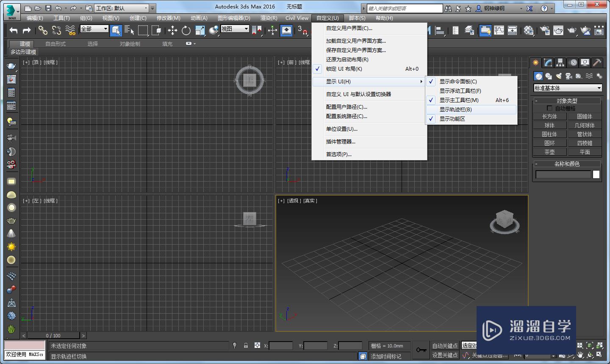
Task: Select the Lights category in Create panel
Action: coord(559,76)
